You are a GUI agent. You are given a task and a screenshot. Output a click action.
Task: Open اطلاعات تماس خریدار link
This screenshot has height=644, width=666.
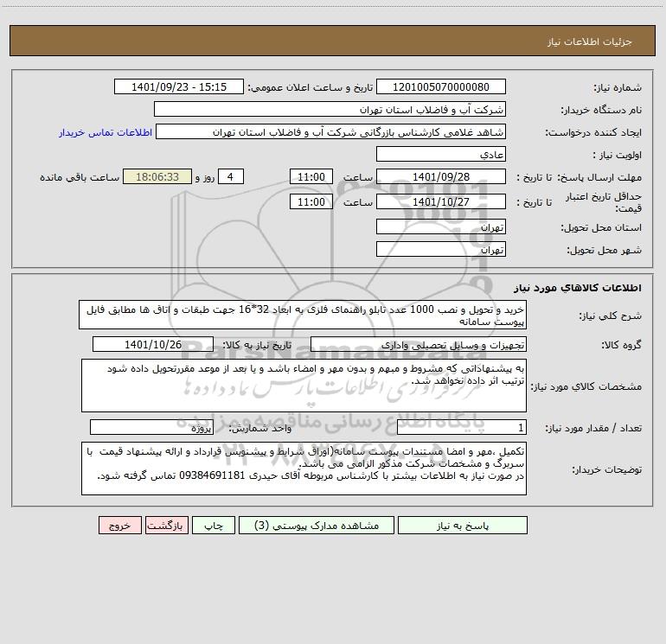tap(106, 132)
